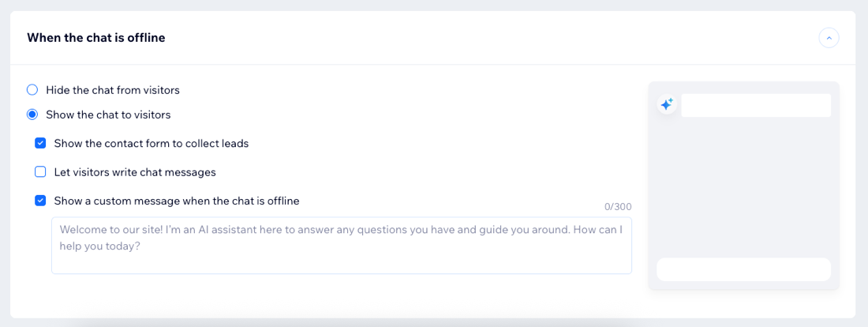Click empty card space below the preview panel
The width and height of the screenshot is (868, 327).
(743, 304)
